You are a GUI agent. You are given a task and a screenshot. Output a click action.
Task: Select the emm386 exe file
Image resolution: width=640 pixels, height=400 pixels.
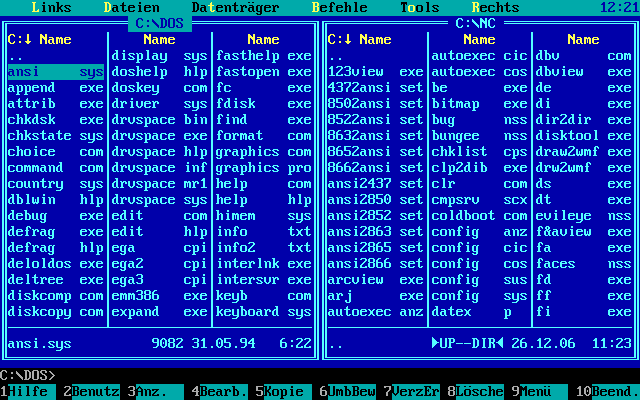(160, 296)
